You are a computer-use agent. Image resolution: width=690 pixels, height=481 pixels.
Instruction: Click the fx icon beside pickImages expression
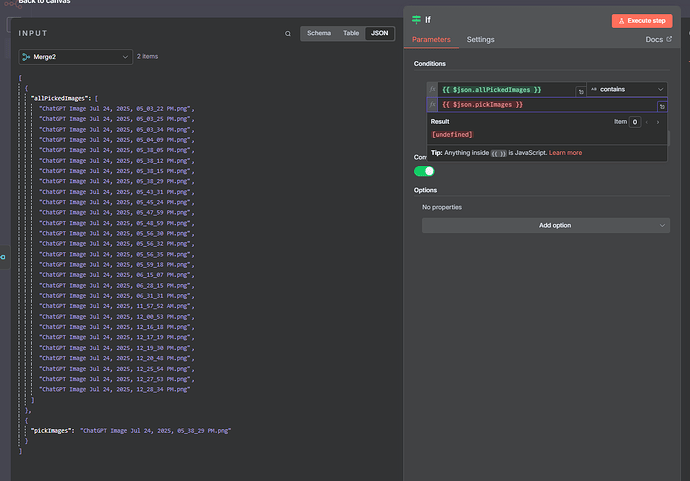pyautogui.click(x=432, y=105)
